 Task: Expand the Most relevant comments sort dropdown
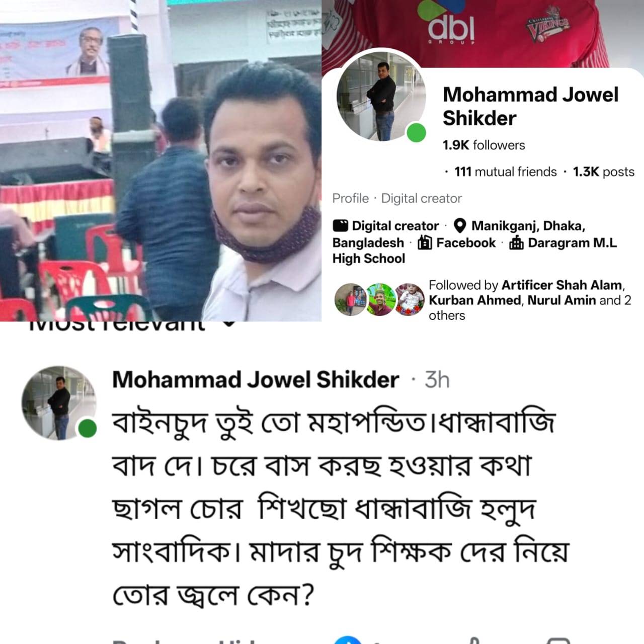coord(229,325)
